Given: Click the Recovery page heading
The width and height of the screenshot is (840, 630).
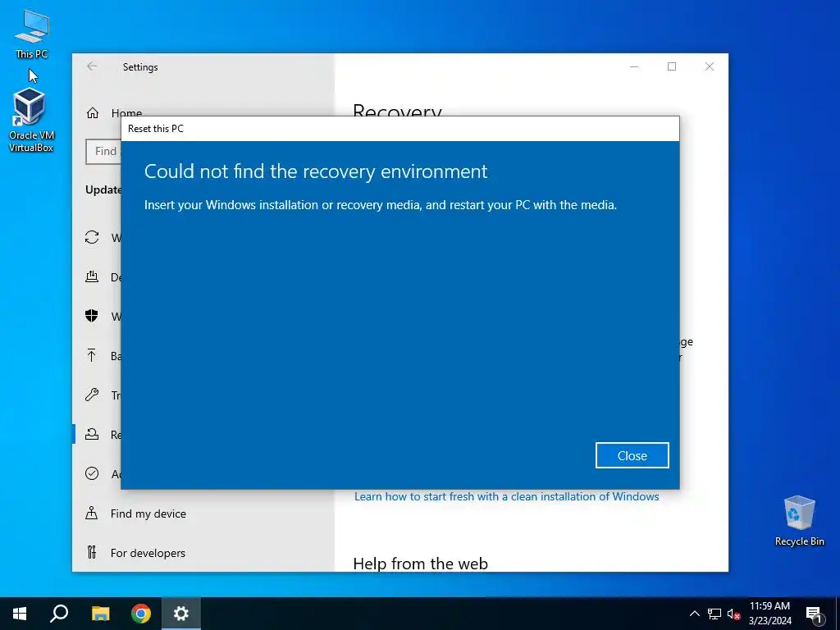Looking at the screenshot, I should [x=397, y=109].
